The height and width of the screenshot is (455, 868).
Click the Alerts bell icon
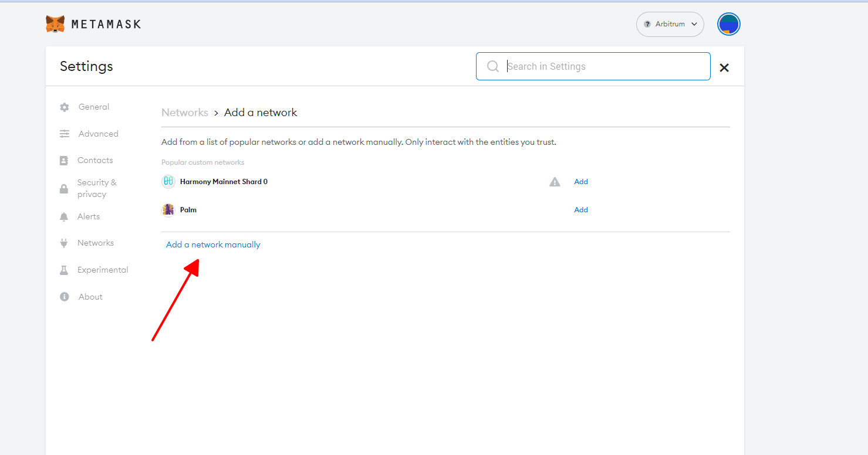click(x=64, y=217)
